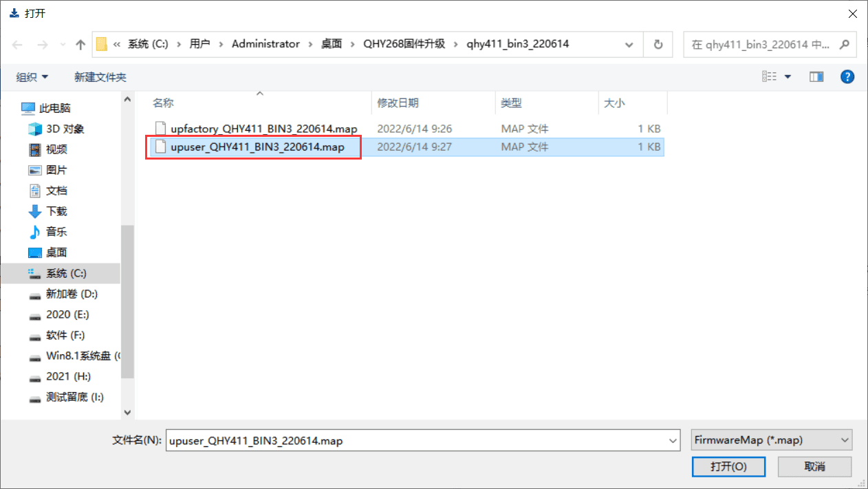This screenshot has height=489, width=868.
Task: Open the view options dropdown arrow
Action: pos(788,76)
